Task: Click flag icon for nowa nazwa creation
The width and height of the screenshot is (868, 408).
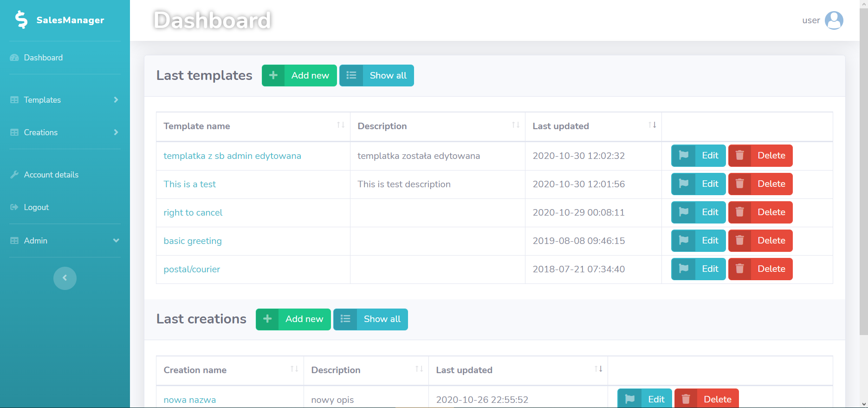Action: click(630, 399)
